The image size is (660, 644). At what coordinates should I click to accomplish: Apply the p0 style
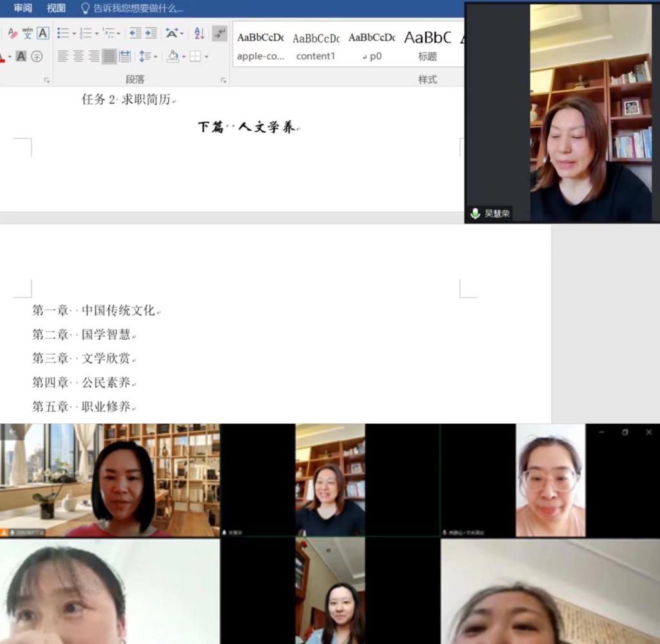pyautogui.click(x=372, y=46)
